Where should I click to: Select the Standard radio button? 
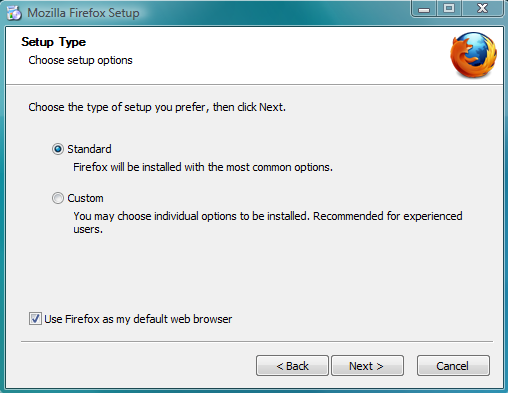(58, 149)
